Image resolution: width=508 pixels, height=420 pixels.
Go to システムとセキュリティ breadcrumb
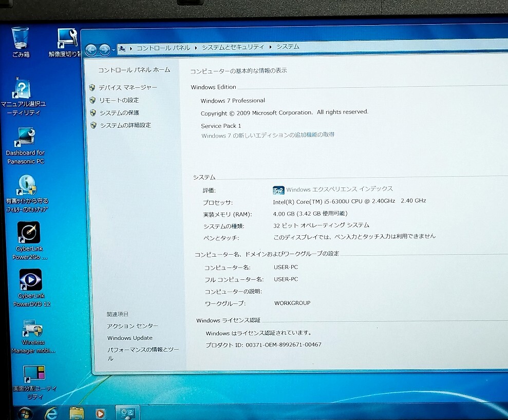pyautogui.click(x=233, y=47)
